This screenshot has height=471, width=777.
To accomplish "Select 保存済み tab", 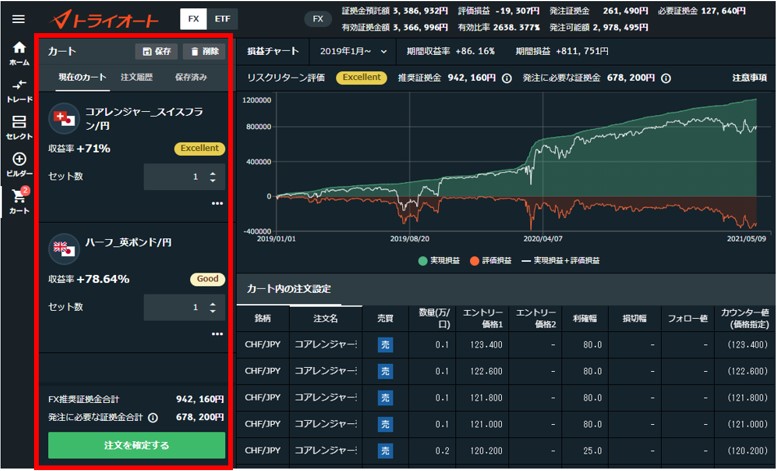I will coord(191,77).
